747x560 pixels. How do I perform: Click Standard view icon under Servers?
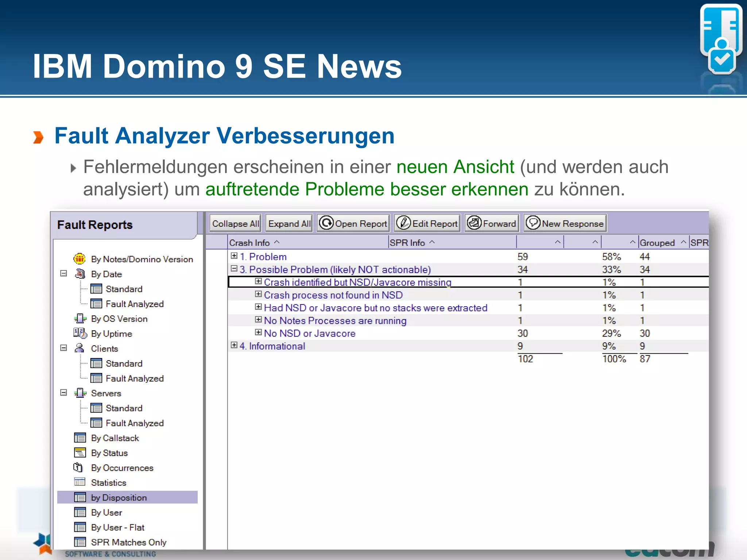tap(96, 408)
